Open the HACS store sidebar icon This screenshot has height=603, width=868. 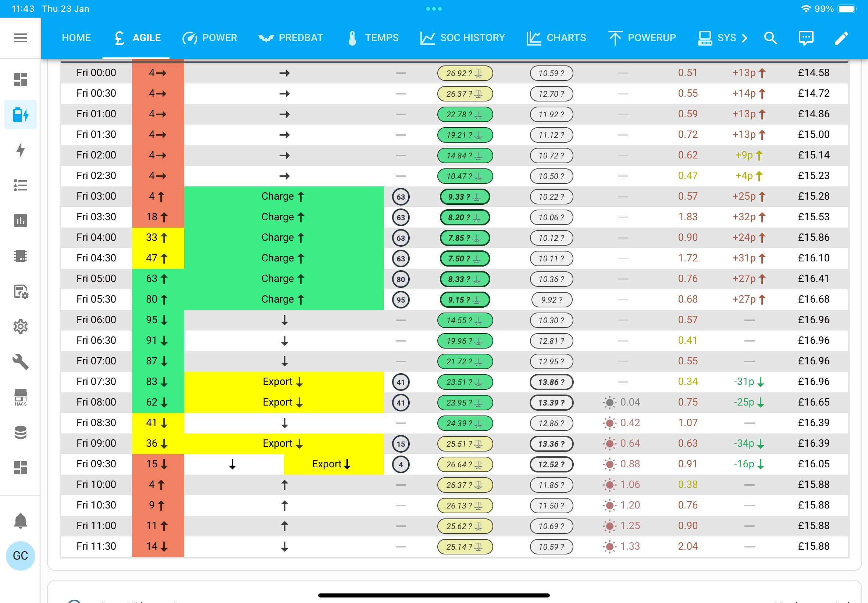point(20,397)
